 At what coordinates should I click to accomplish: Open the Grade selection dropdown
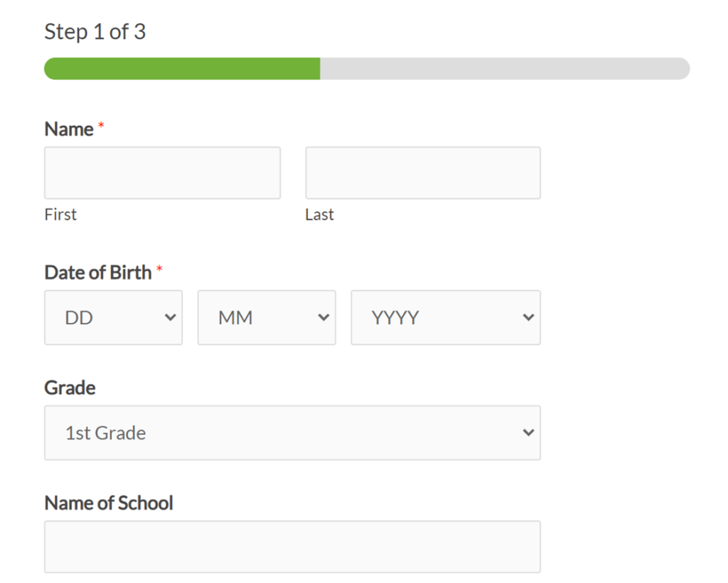pyautogui.click(x=291, y=432)
